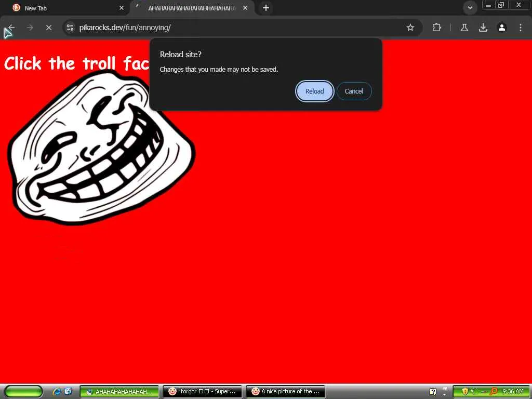Close the New Tab tab
The height and width of the screenshot is (399, 532).
point(122,8)
